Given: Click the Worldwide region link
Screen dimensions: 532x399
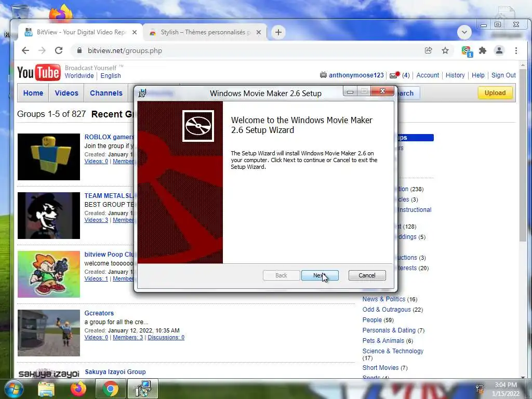Looking at the screenshot, I should tap(79, 76).
